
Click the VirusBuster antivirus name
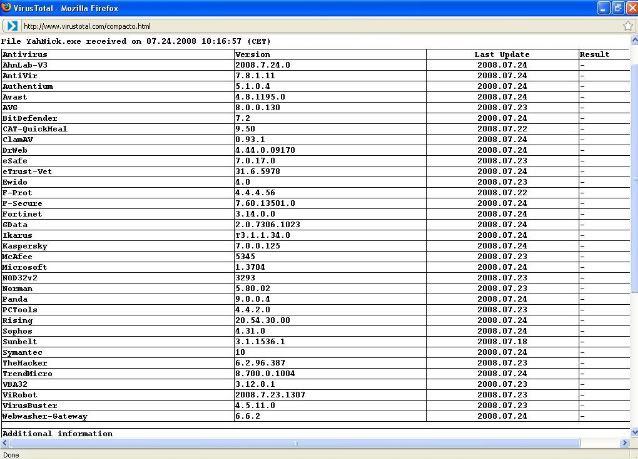(x=30, y=406)
